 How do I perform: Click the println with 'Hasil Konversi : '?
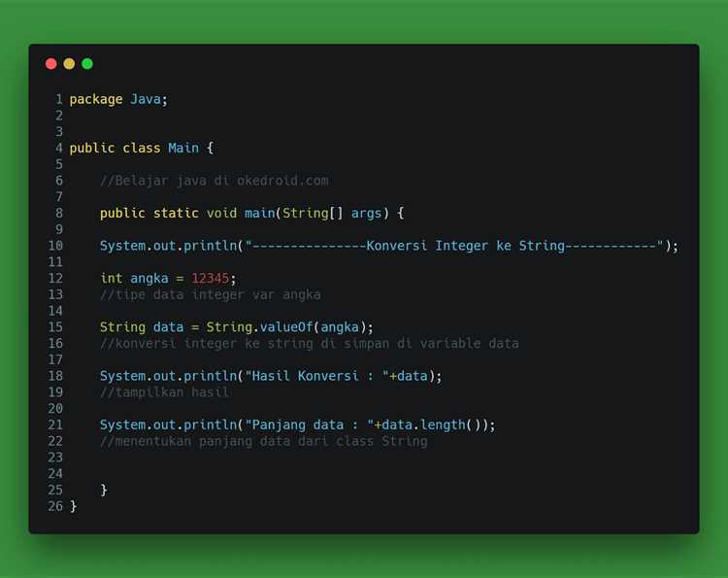click(271, 376)
